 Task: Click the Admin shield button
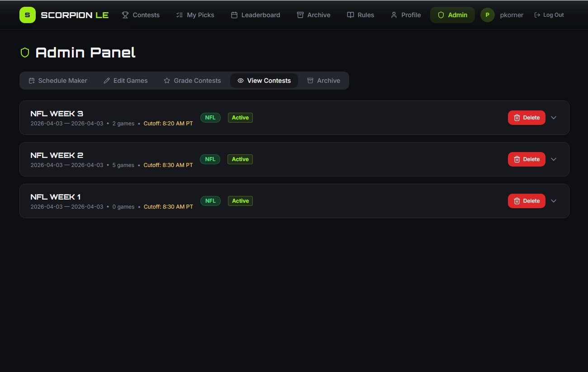(x=452, y=15)
